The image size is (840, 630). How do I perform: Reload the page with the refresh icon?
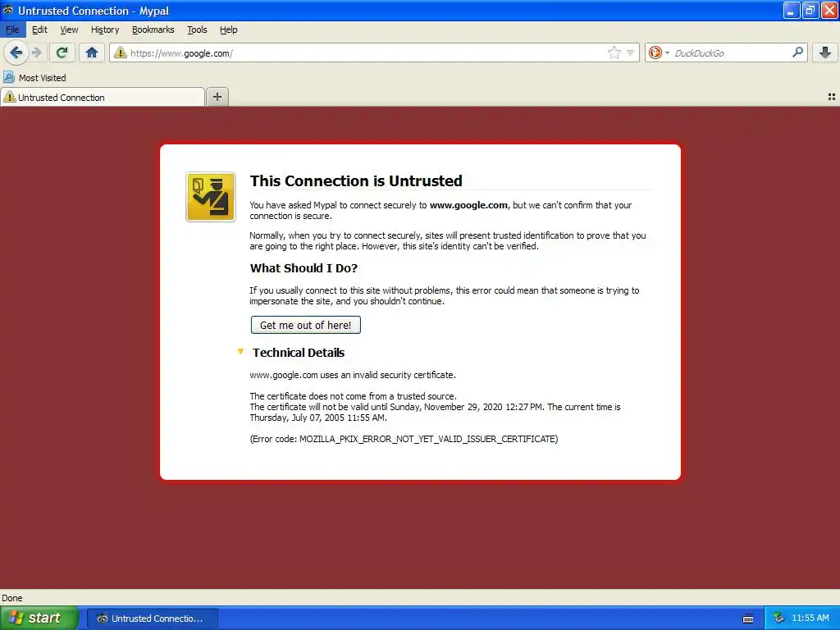tap(62, 52)
